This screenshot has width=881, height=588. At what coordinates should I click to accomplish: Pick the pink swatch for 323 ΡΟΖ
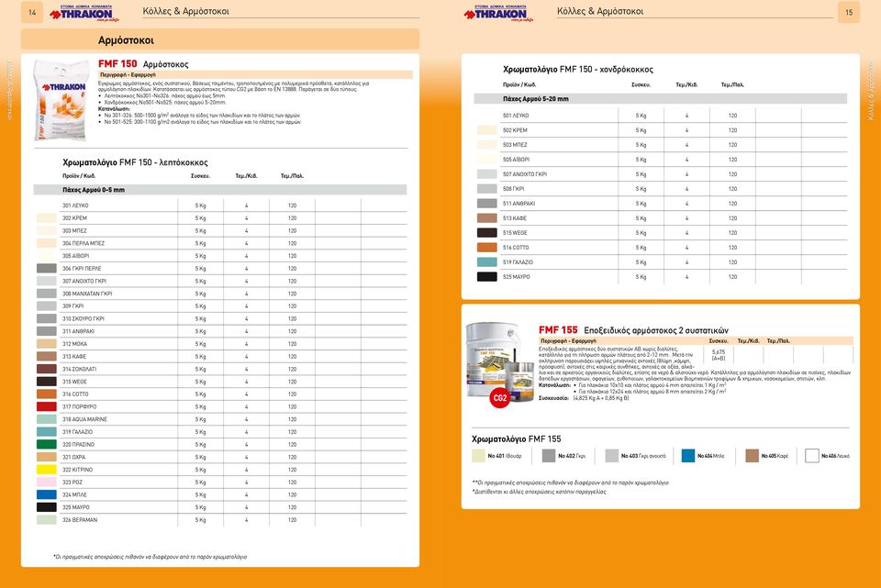coord(47,482)
